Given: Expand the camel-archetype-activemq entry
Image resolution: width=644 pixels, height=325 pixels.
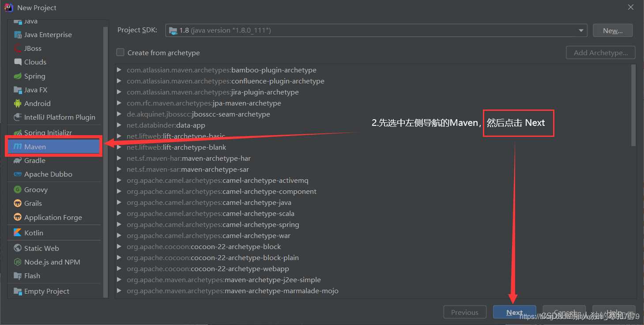Looking at the screenshot, I should (x=119, y=180).
